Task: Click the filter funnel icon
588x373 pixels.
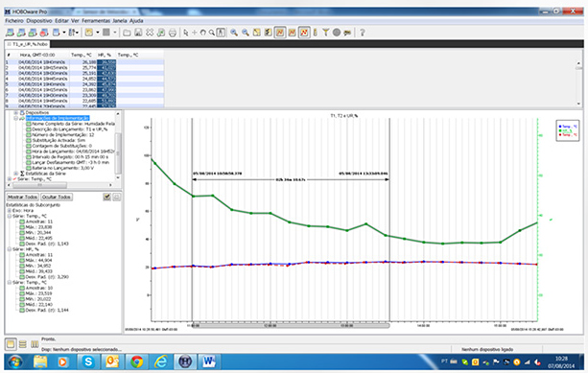Action: (x=325, y=33)
